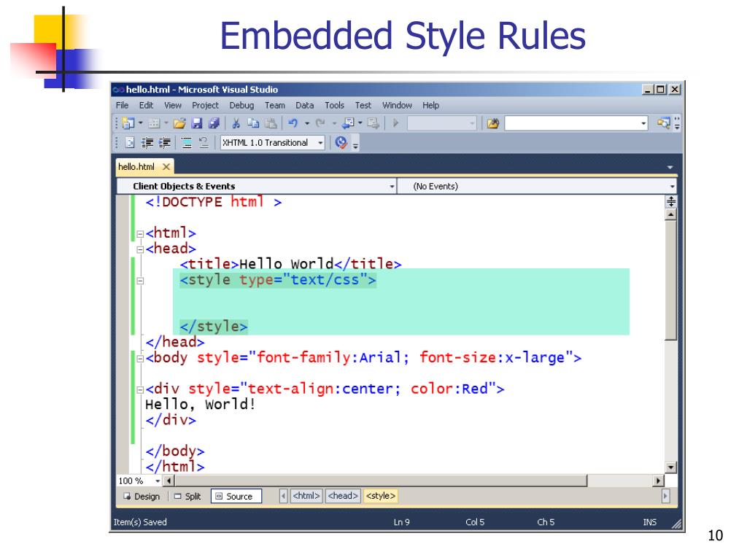
Task: Click the Cut scissors icon
Action: click(236, 124)
